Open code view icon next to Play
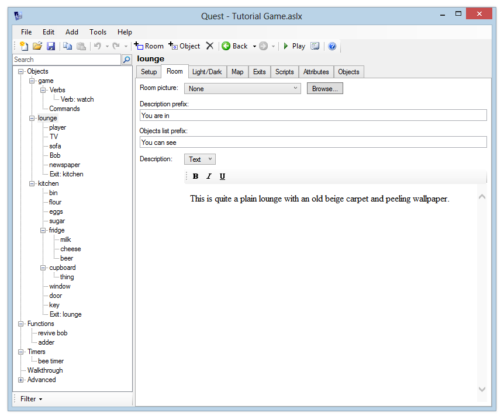The image size is (504, 420). coord(315,46)
